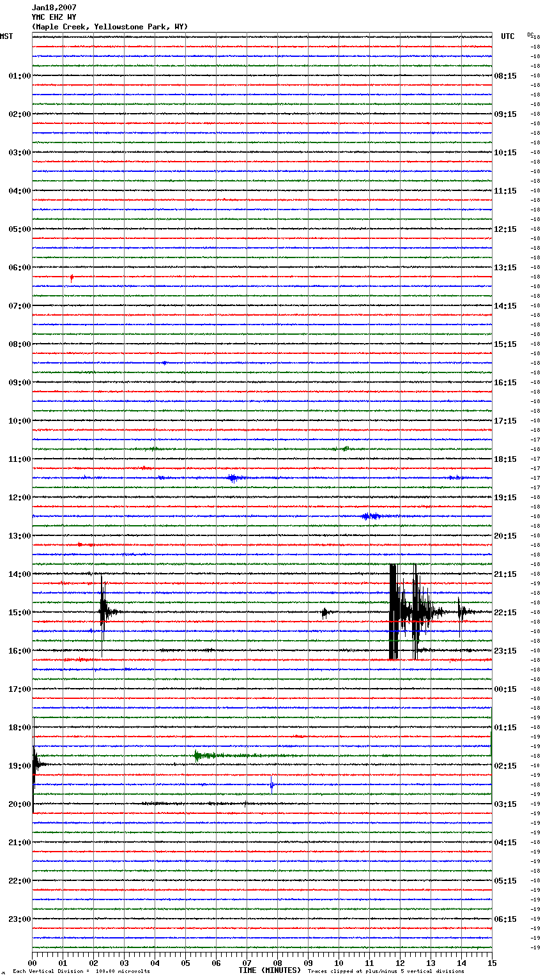Screen dimensions: 543x980
Task: Click the "06:00" MST time label
Action: pos(20,268)
